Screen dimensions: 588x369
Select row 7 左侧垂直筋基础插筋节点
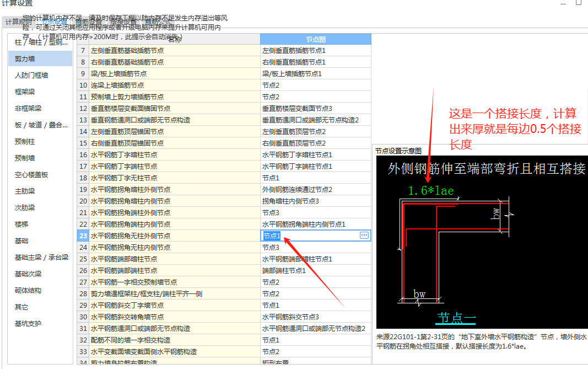[x=174, y=50]
